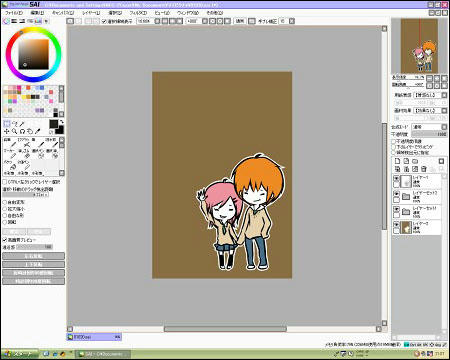Open 編集 menu
450x360 pixels.
(37, 13)
